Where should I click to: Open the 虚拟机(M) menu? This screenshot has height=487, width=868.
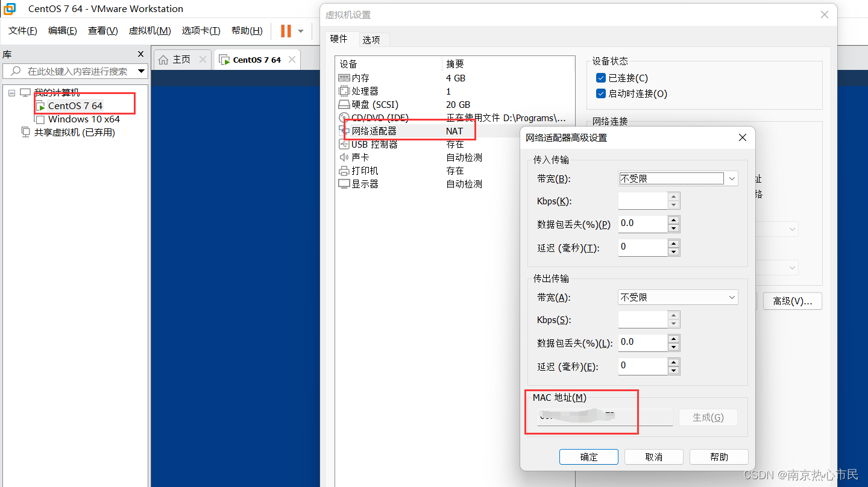tap(149, 31)
